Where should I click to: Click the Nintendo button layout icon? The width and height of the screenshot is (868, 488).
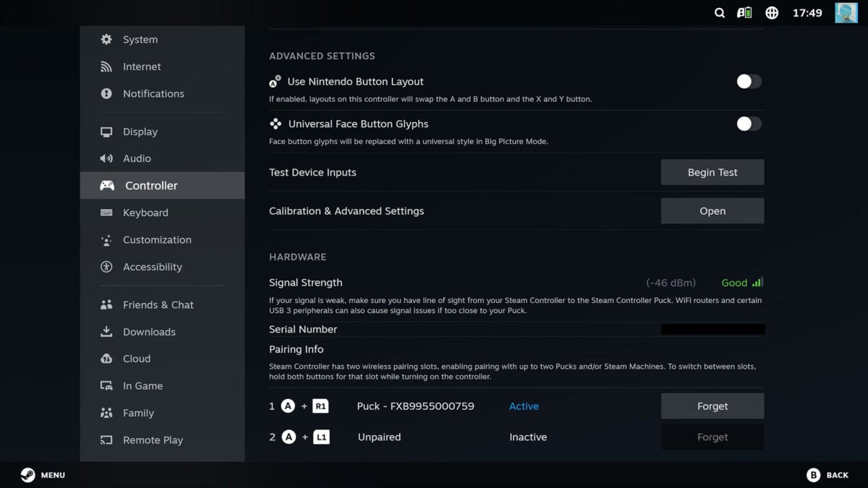point(275,82)
